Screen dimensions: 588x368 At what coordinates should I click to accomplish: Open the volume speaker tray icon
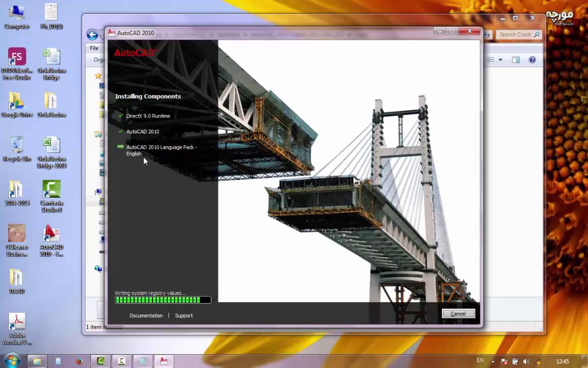tap(526, 361)
